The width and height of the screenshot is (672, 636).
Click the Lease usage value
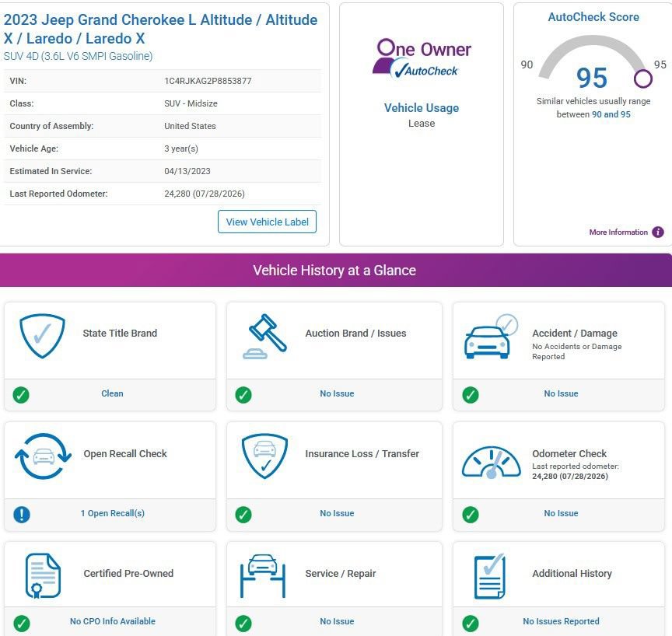click(x=422, y=124)
